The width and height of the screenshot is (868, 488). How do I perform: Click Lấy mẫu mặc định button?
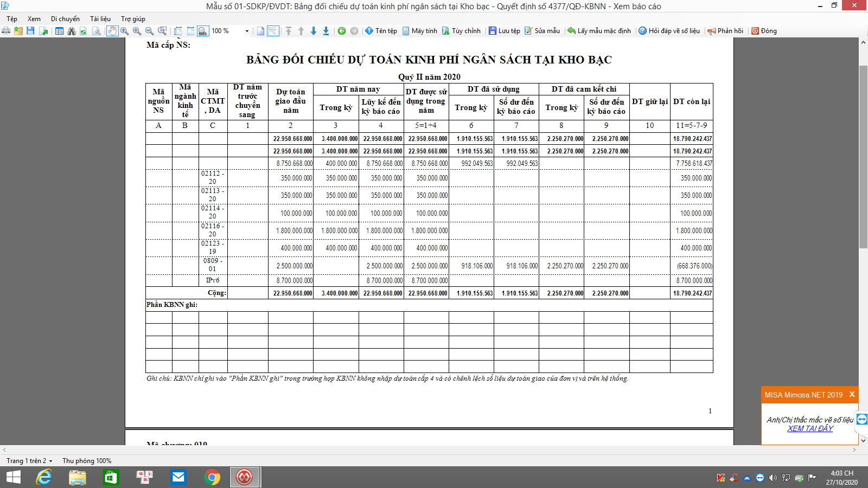tap(599, 31)
